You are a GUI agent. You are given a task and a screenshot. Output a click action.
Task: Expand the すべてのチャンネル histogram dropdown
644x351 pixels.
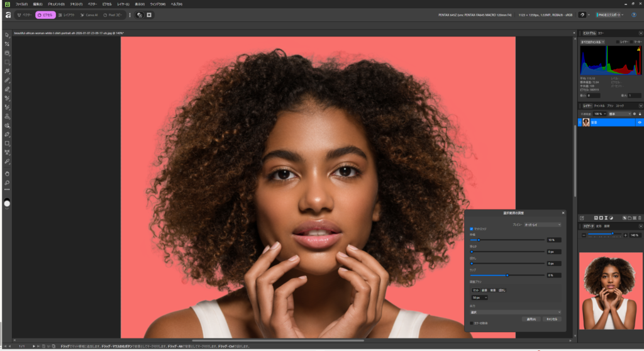pyautogui.click(x=592, y=42)
